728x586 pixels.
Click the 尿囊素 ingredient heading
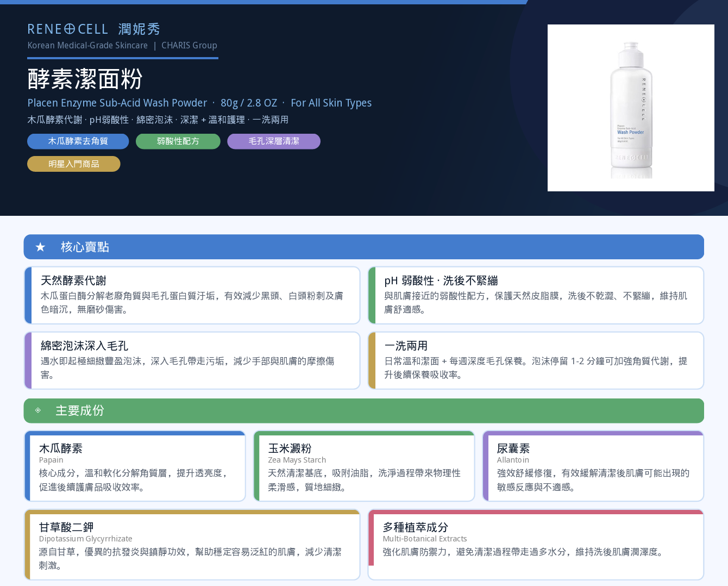click(513, 448)
